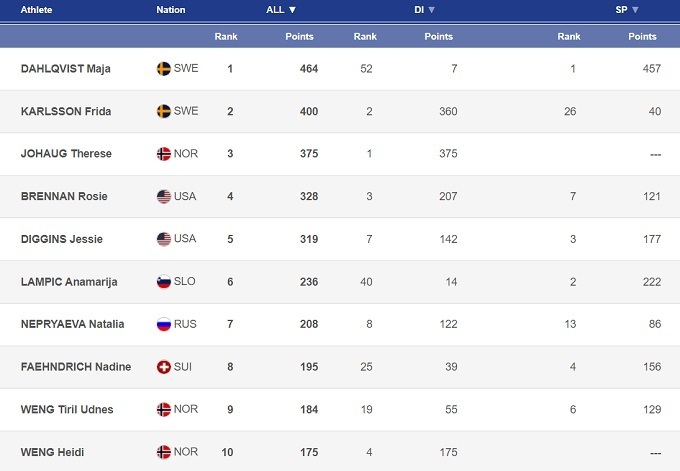
Task: Click Sweden flag beside Dahlqvist Maja
Action: (164, 69)
